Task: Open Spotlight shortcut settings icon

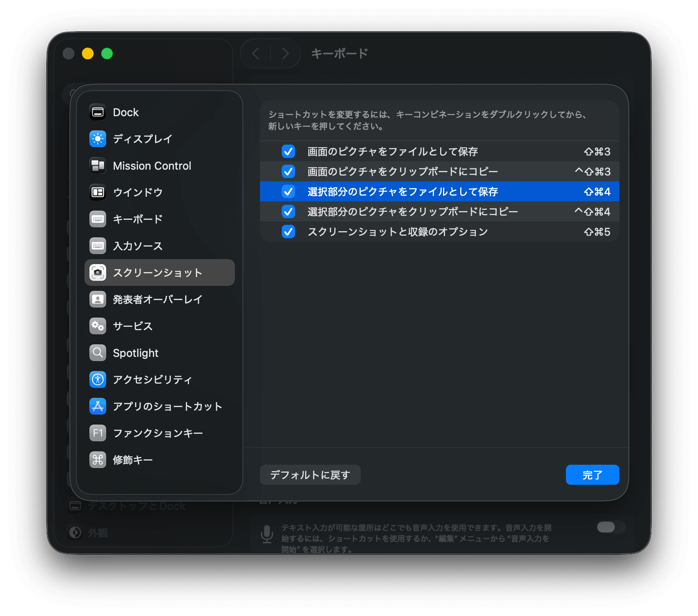Action: pos(98,353)
